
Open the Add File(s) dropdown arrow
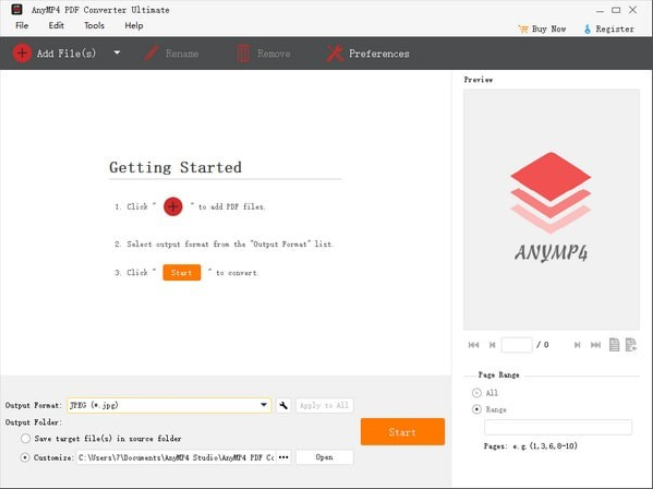[117, 53]
